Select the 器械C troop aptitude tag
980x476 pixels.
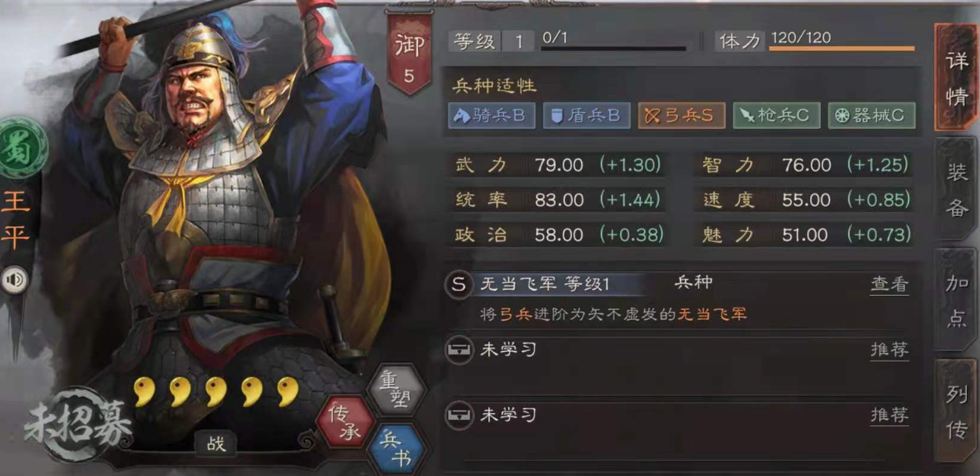pos(872,115)
